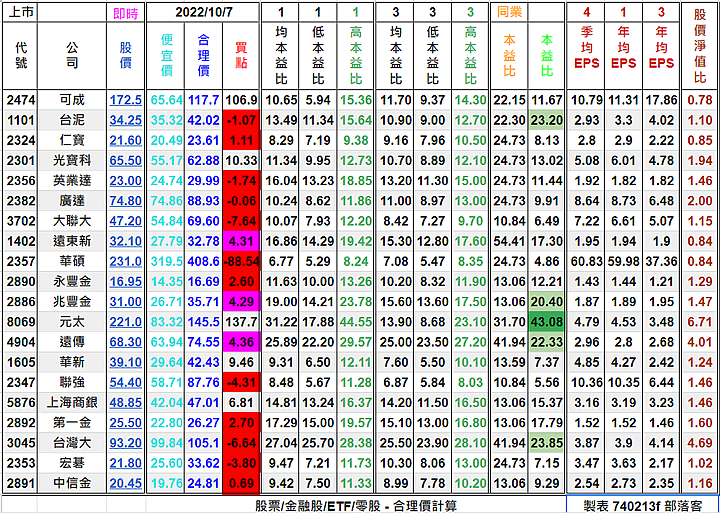Open the 31.00 price link for 兆豐金
720x513 pixels.
(125, 302)
